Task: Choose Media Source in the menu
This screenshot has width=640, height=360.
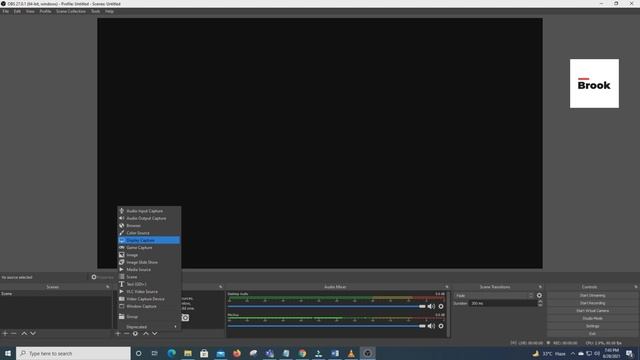Action: coord(149,270)
